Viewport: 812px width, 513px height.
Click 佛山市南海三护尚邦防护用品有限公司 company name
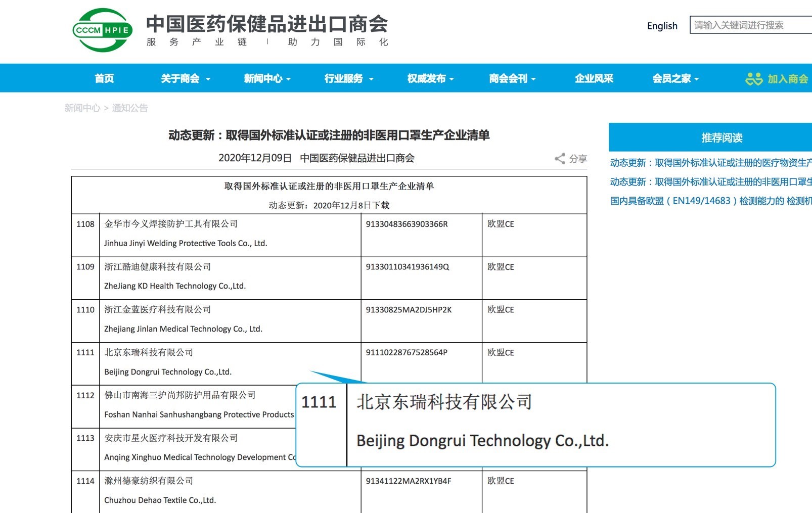(x=180, y=395)
